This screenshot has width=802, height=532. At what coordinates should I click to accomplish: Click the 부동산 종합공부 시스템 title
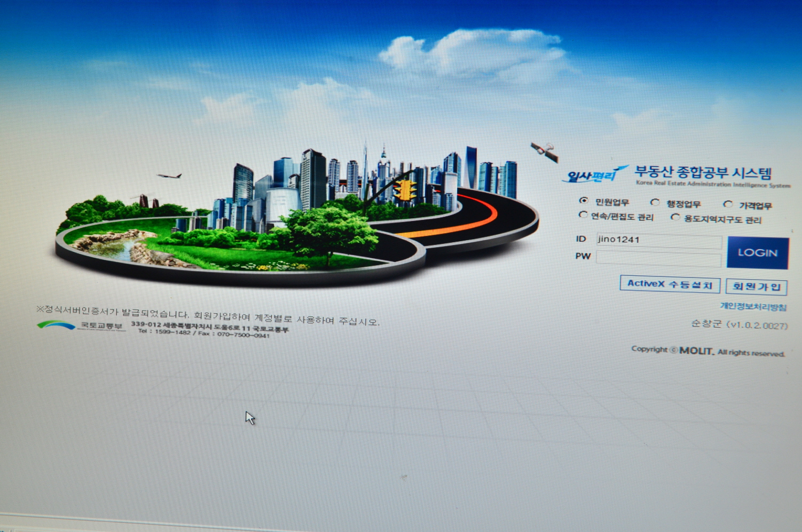[x=703, y=172]
